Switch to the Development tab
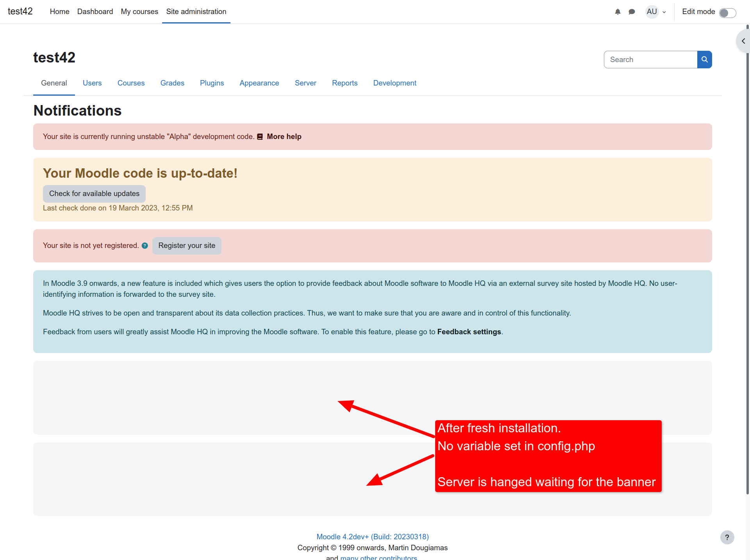Screen dimensions: 750x560 (395, 83)
